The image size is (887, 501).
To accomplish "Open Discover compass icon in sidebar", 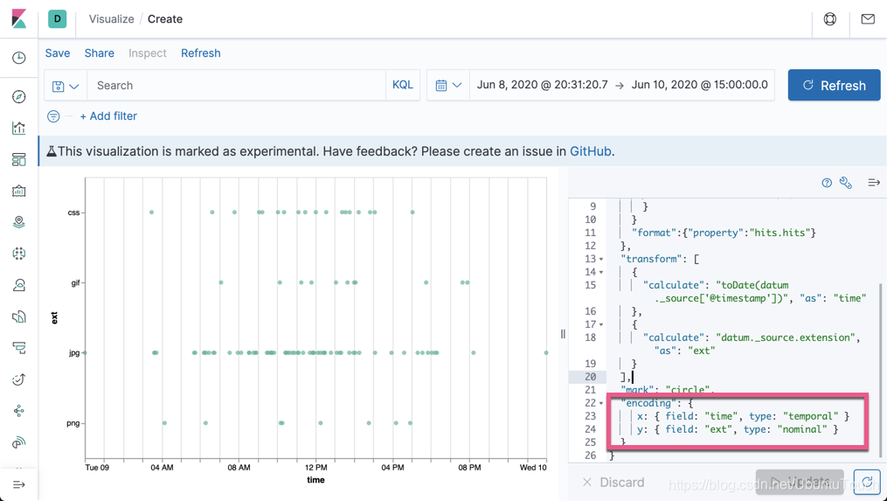I will 19,97.
